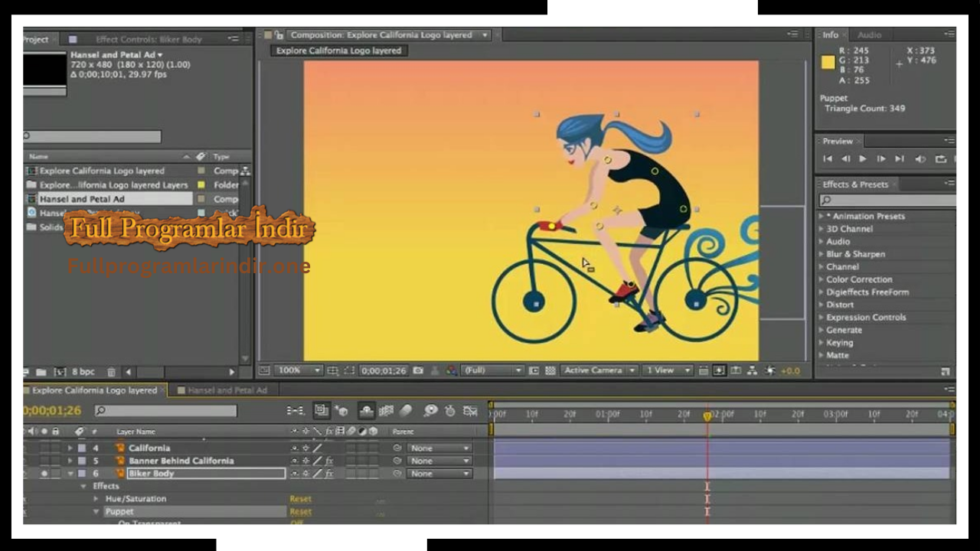Toggle fx switch on Biker Body layer
This screenshot has width=980, height=551.
[x=329, y=474]
